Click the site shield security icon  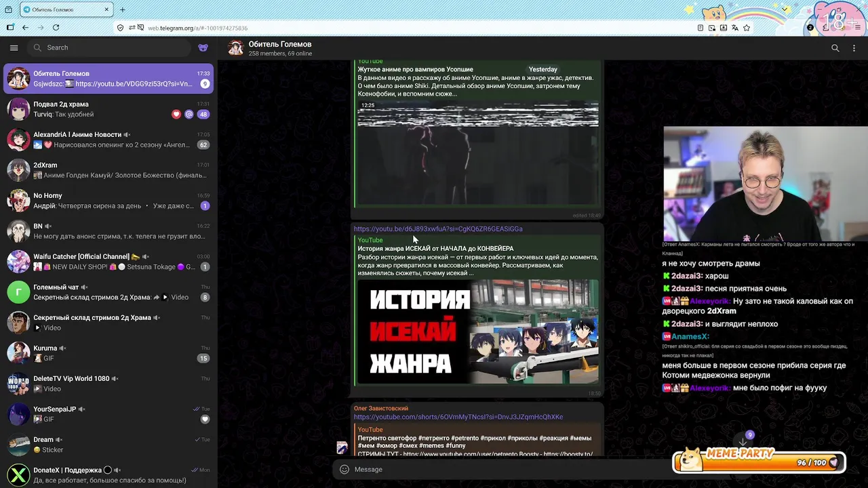(120, 28)
